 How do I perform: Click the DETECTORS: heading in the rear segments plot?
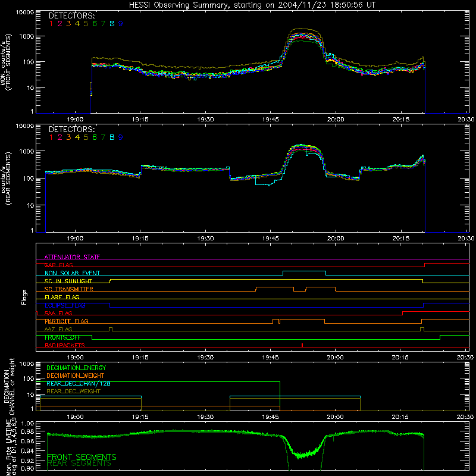(x=72, y=129)
